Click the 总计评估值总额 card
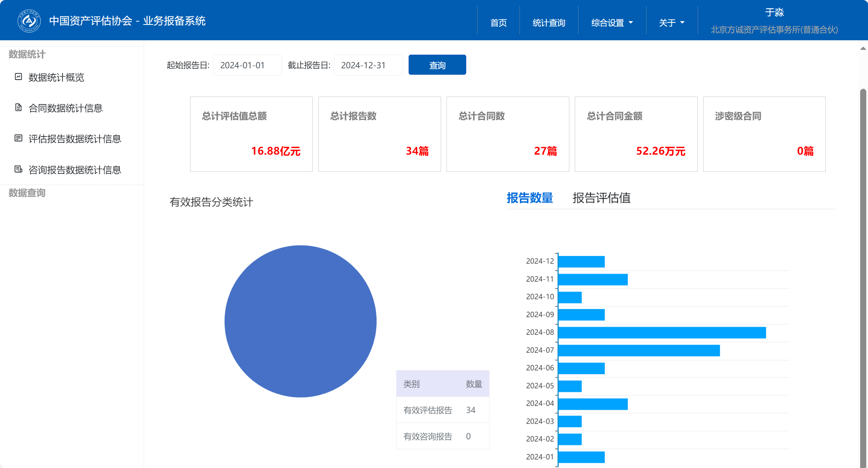868x468 pixels. (251, 134)
